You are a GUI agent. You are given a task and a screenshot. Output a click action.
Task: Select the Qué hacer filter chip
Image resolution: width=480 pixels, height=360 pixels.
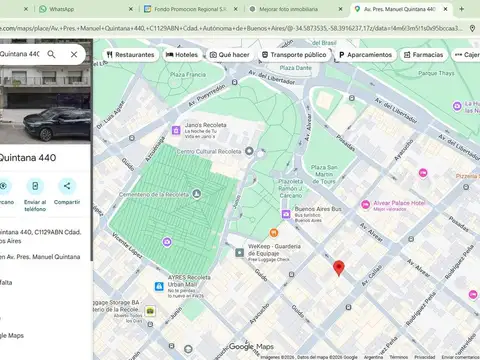[x=230, y=55]
